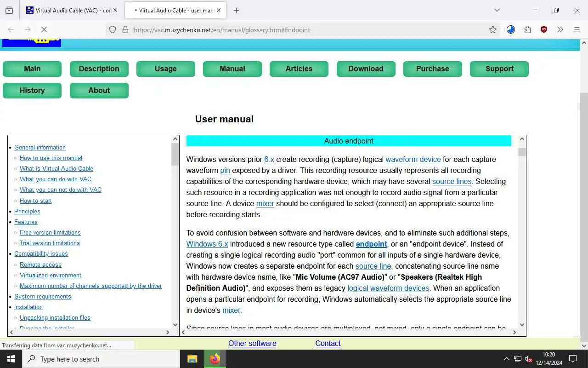
Task: Bookmark this page with the star icon
Action: (493, 30)
